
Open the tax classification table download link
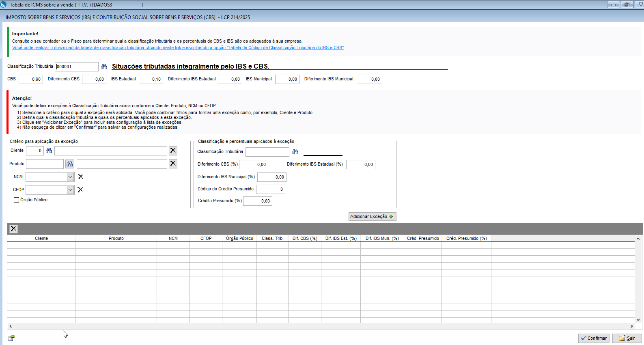click(x=178, y=48)
